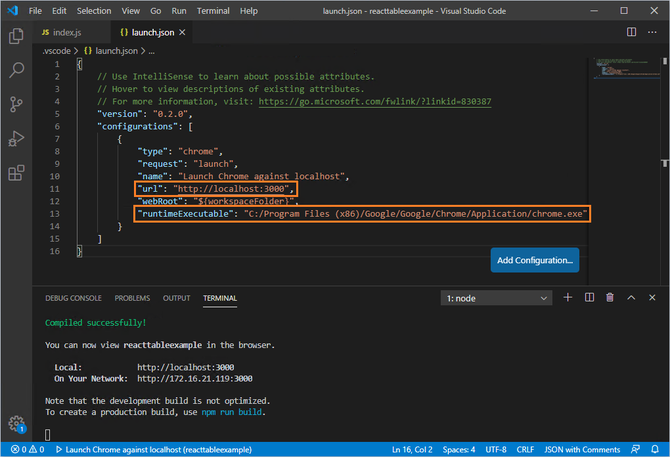Open the editor More Actions ellipsis menu
The width and height of the screenshot is (670, 457).
coord(652,32)
